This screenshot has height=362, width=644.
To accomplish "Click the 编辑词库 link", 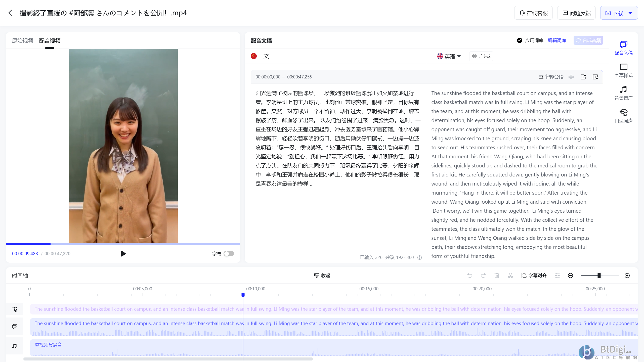I will [557, 40].
